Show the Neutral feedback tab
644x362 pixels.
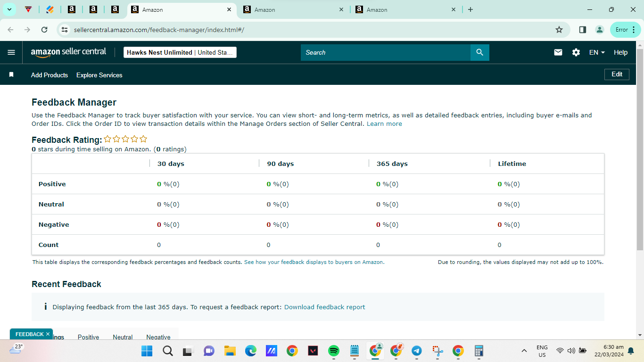coord(123,337)
